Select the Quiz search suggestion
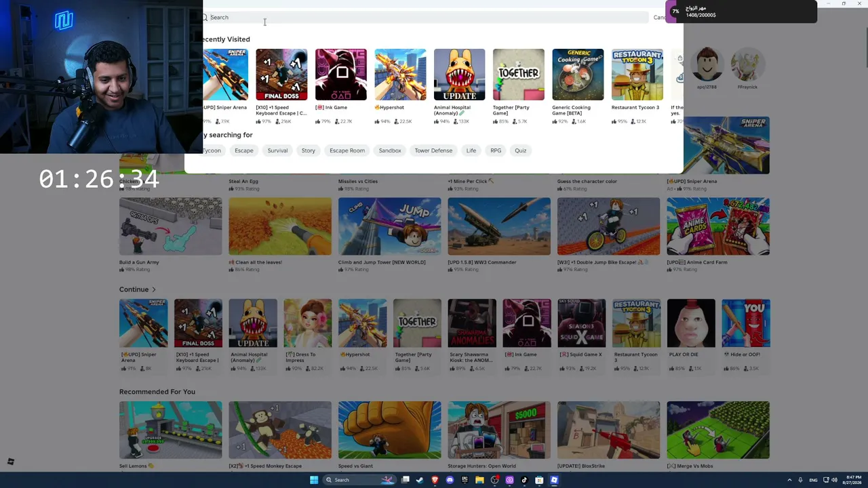The image size is (868, 488). tap(521, 150)
